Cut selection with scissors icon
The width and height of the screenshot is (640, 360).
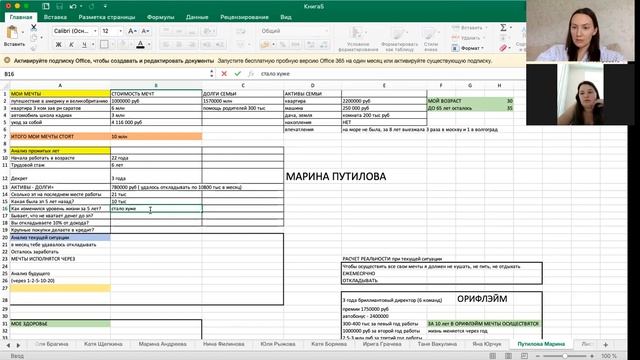33,27
